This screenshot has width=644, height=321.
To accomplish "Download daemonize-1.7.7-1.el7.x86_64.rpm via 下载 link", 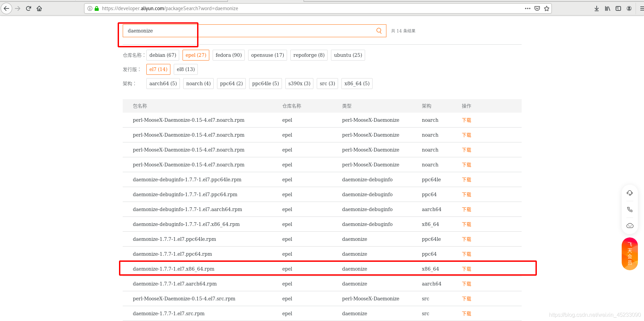I will pyautogui.click(x=467, y=269).
